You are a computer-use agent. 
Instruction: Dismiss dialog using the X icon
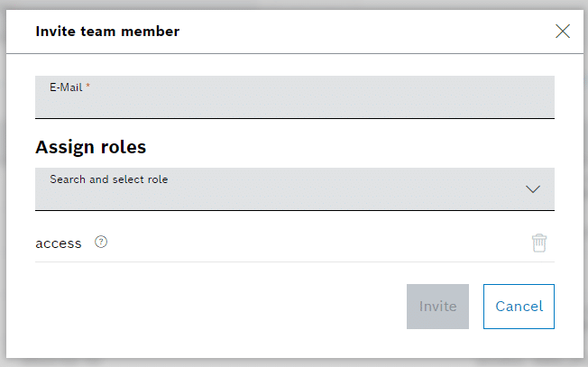[x=563, y=32]
